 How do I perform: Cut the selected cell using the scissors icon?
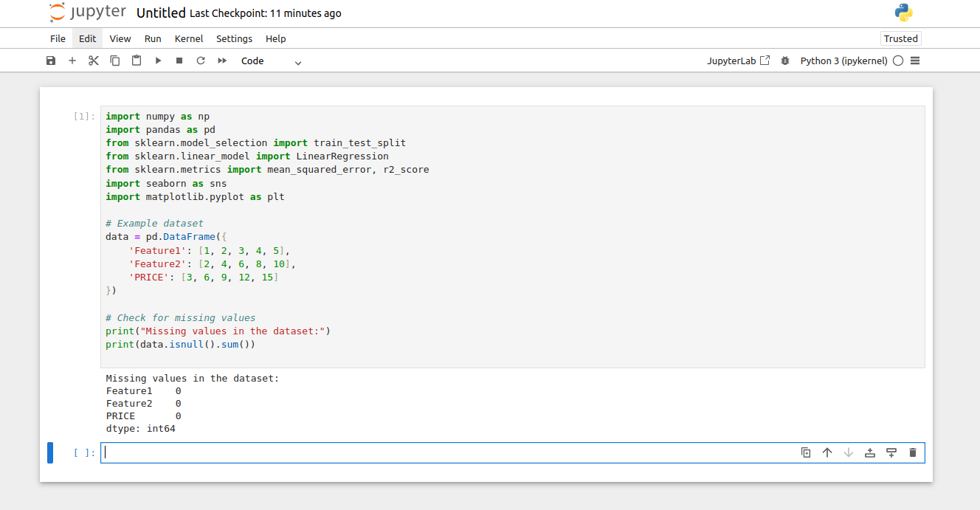94,61
